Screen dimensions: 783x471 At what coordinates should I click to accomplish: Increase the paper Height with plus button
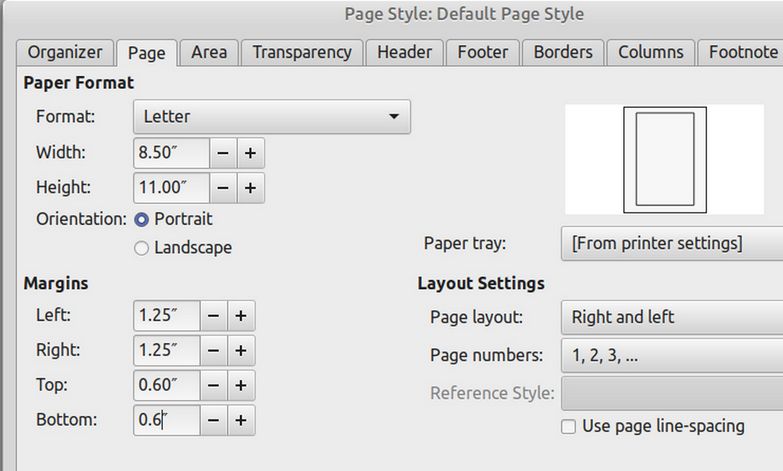(x=250, y=187)
